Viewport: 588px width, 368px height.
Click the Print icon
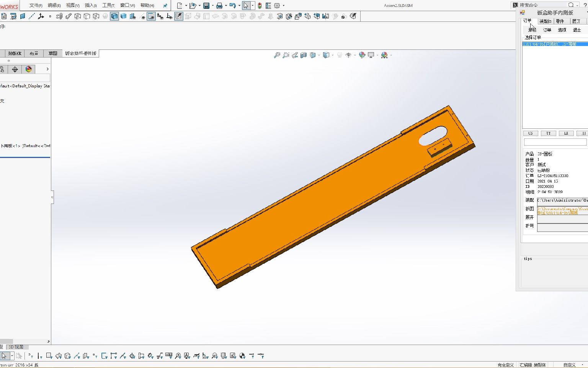[x=219, y=5]
